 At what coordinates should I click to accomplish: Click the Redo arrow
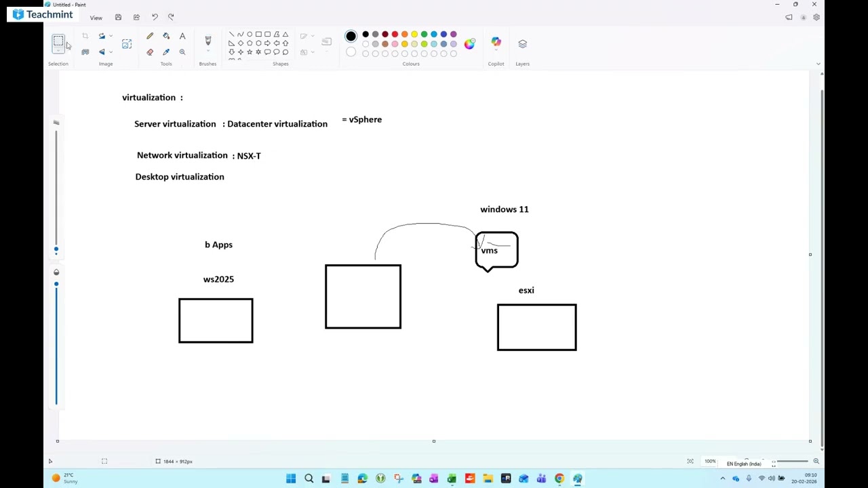pos(171,17)
